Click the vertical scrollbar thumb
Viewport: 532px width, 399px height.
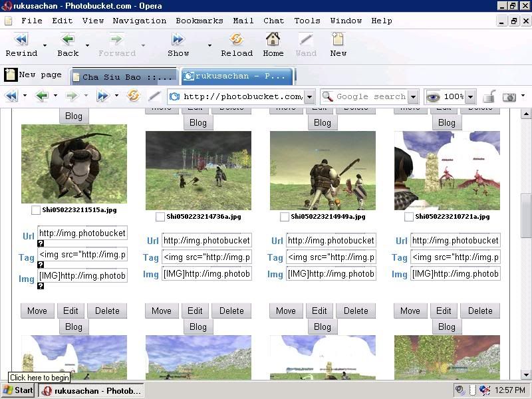[526, 217]
